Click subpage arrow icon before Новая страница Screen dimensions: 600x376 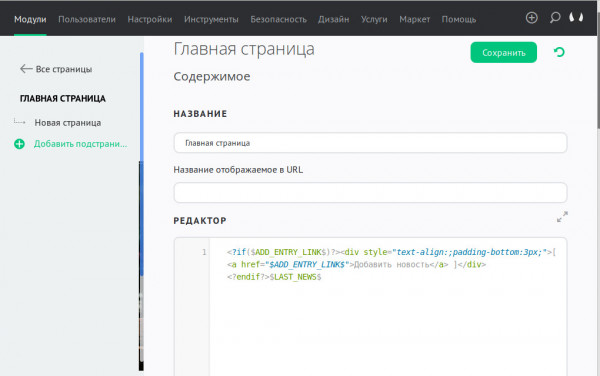(20, 122)
